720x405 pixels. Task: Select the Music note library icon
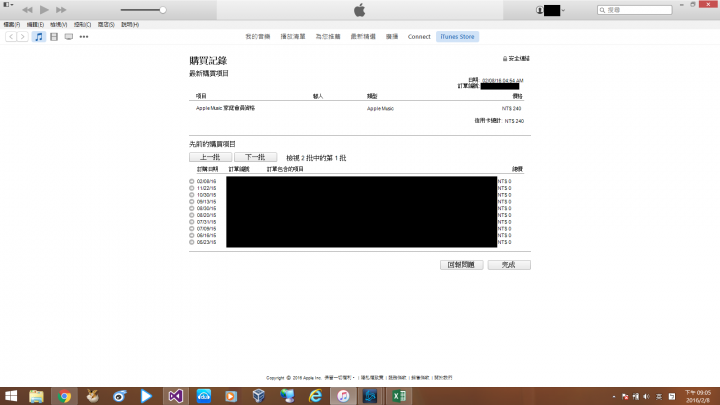click(x=39, y=36)
